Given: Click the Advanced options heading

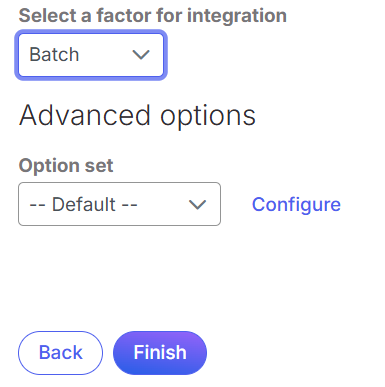Looking at the screenshot, I should click(137, 116).
